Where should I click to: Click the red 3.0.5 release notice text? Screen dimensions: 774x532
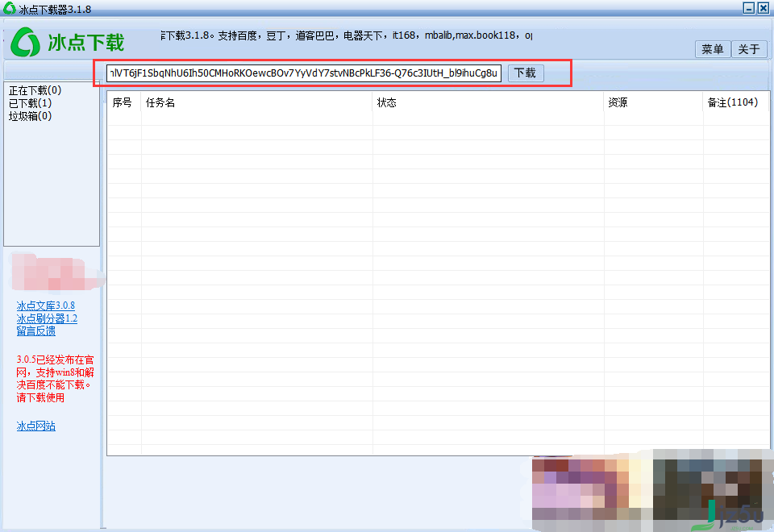click(x=55, y=379)
